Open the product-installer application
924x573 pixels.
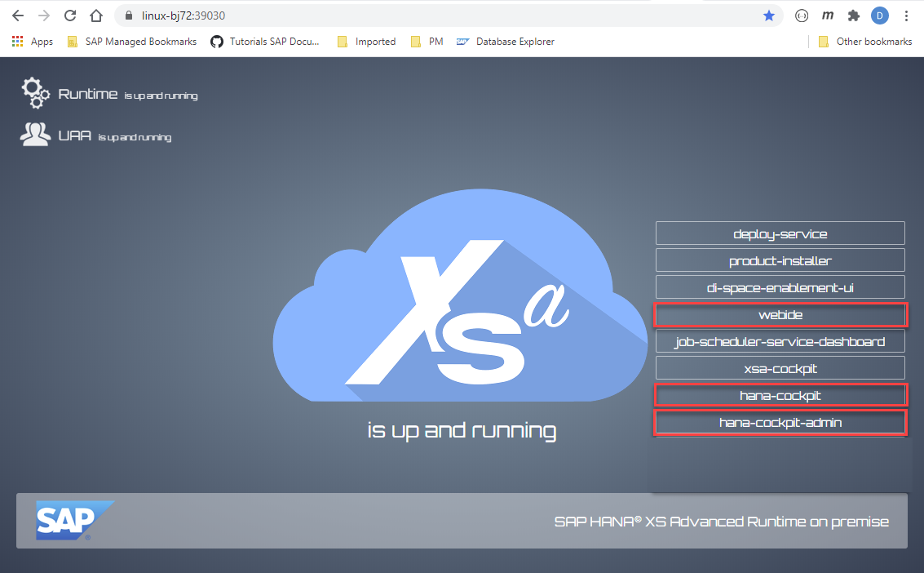click(x=780, y=260)
